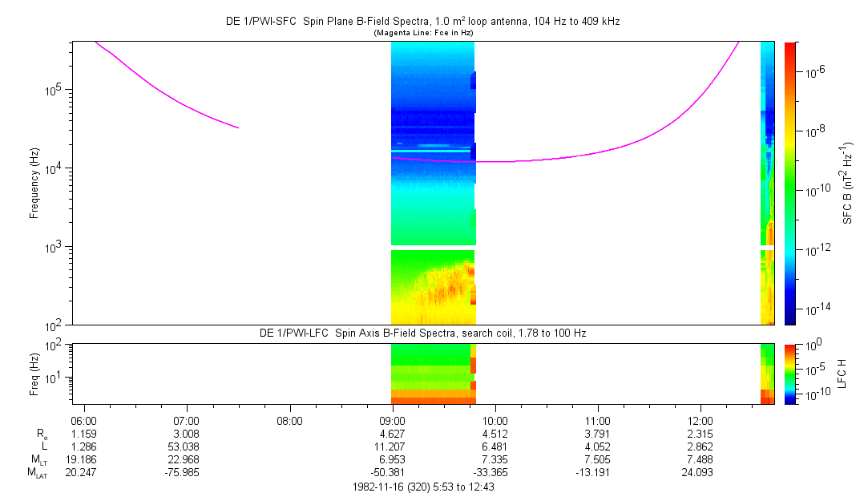Click the 11:00 time tick label
Screen dimensions: 868x497
(598, 421)
